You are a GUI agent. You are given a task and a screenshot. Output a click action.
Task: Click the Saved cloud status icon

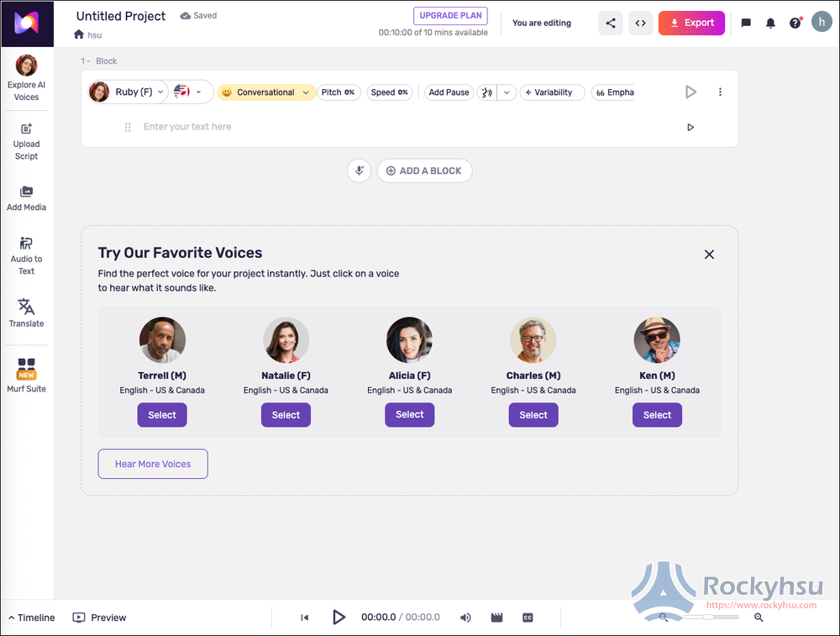(x=186, y=15)
